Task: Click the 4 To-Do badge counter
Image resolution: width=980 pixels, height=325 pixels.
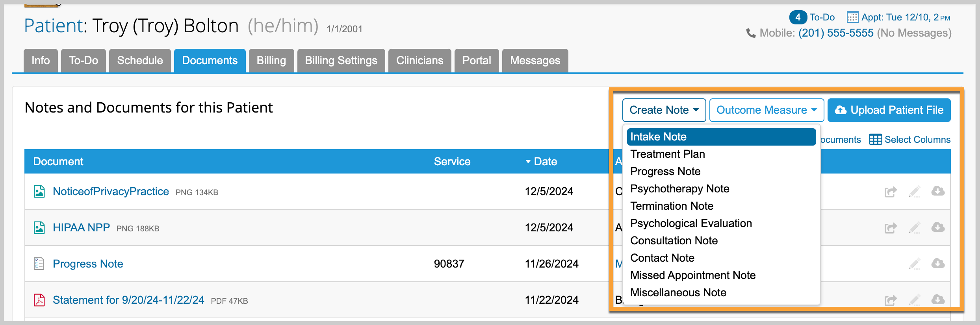Action: [x=798, y=17]
